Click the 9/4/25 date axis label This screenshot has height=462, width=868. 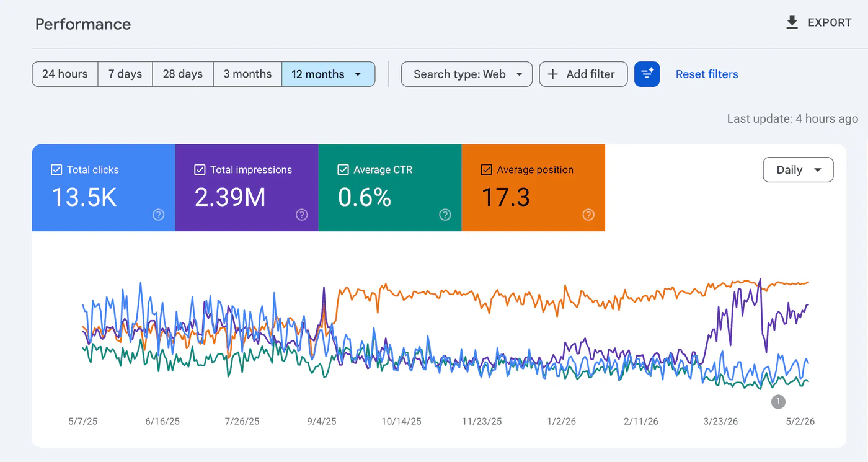(322, 422)
